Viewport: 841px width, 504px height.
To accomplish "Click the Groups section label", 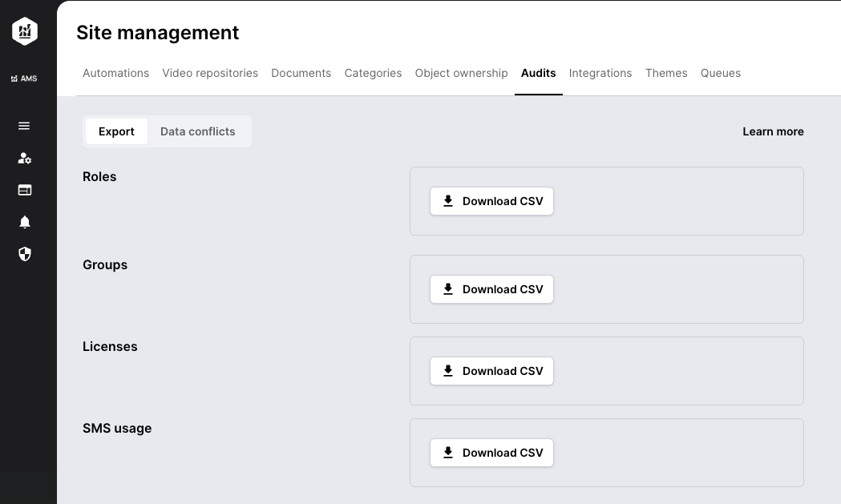I will pyautogui.click(x=105, y=265).
